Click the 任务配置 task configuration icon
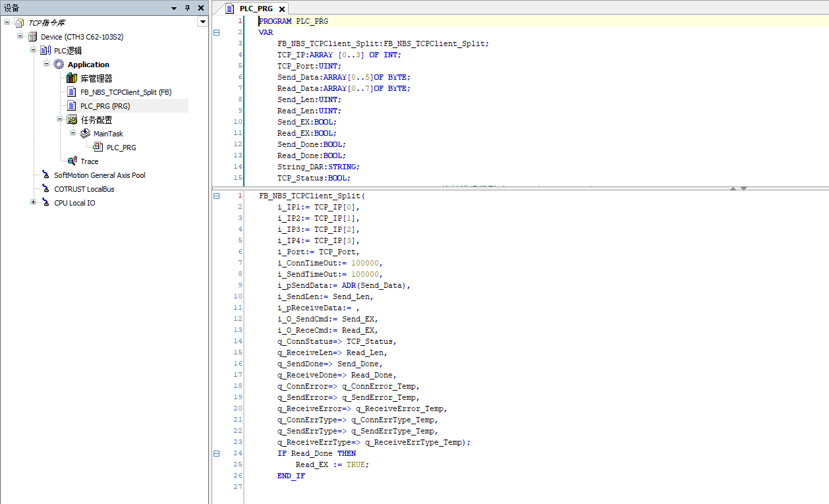 pyautogui.click(x=72, y=120)
